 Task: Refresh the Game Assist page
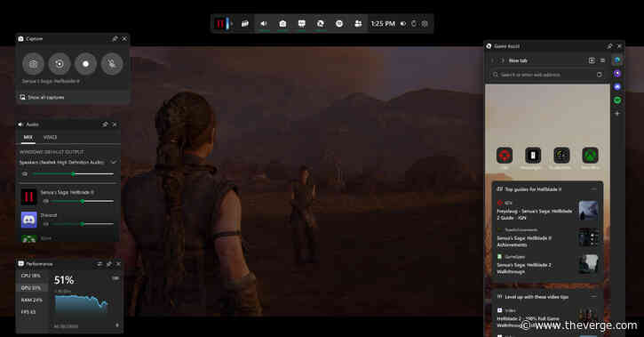pyautogui.click(x=600, y=75)
